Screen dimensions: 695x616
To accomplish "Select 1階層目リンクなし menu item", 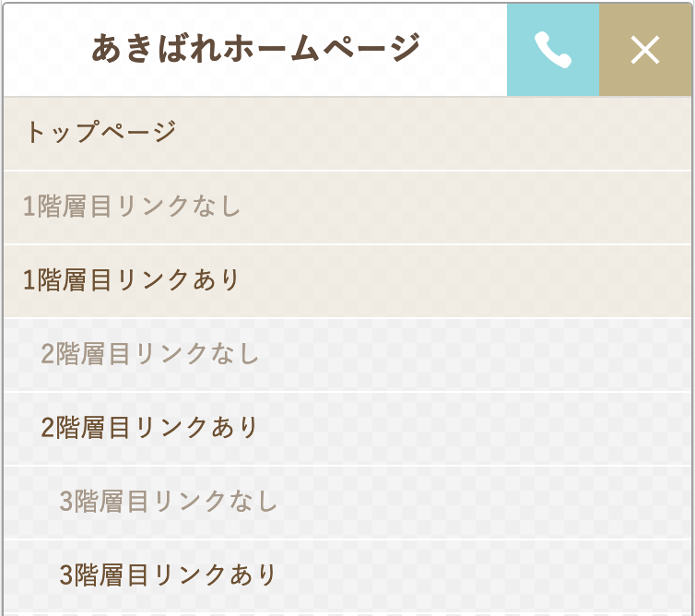I will coord(347,207).
